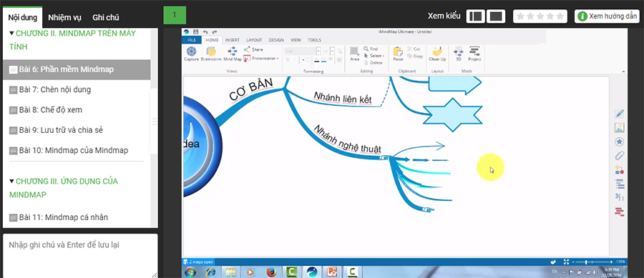Image resolution: width=644 pixels, height=278 pixels.
Task: Click the Cut scissors icon
Action: pyautogui.click(x=410, y=49)
